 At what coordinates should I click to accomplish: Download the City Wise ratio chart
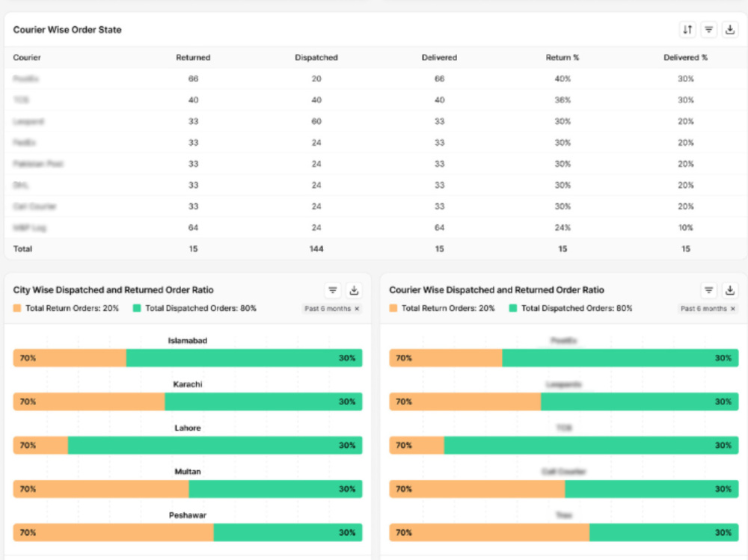click(x=354, y=290)
